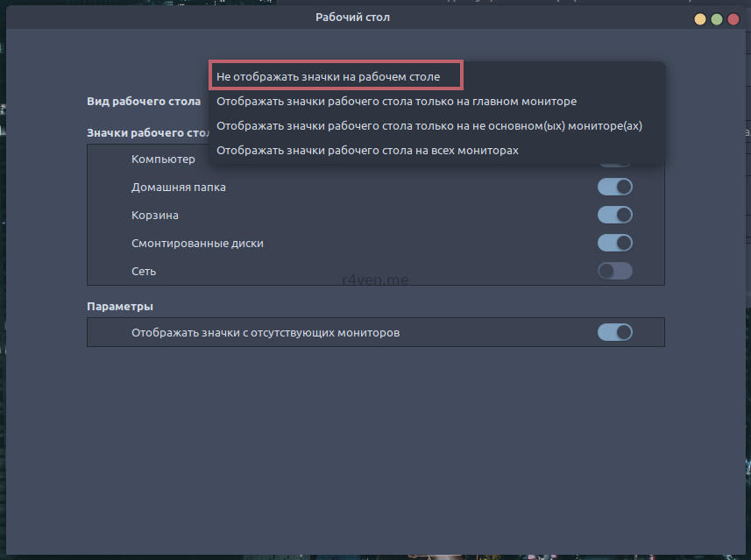Click the 'Рабочий стол' window title
The width and height of the screenshot is (751, 560).
352,18
